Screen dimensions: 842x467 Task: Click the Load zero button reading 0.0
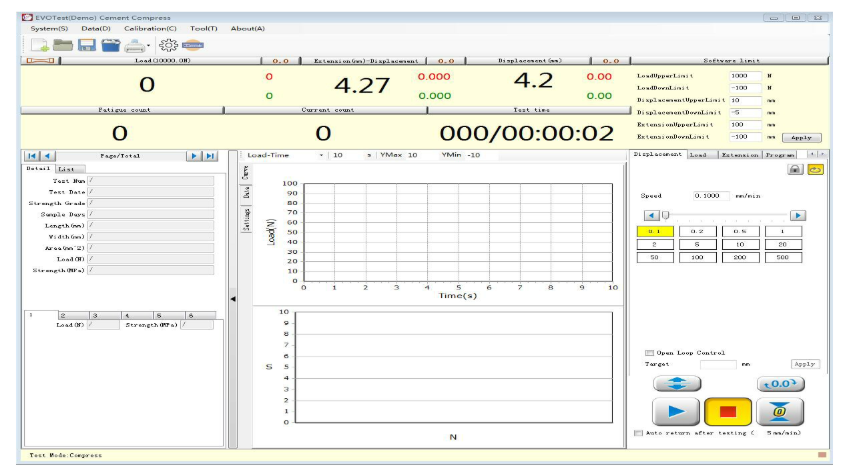281,61
